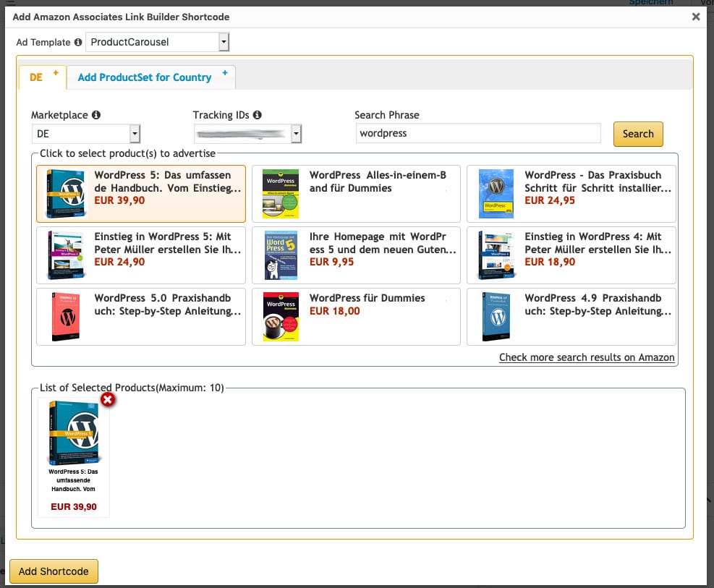
Task: Click blue WordPress 4.9 Praxishandbuch cover
Action: [496, 317]
